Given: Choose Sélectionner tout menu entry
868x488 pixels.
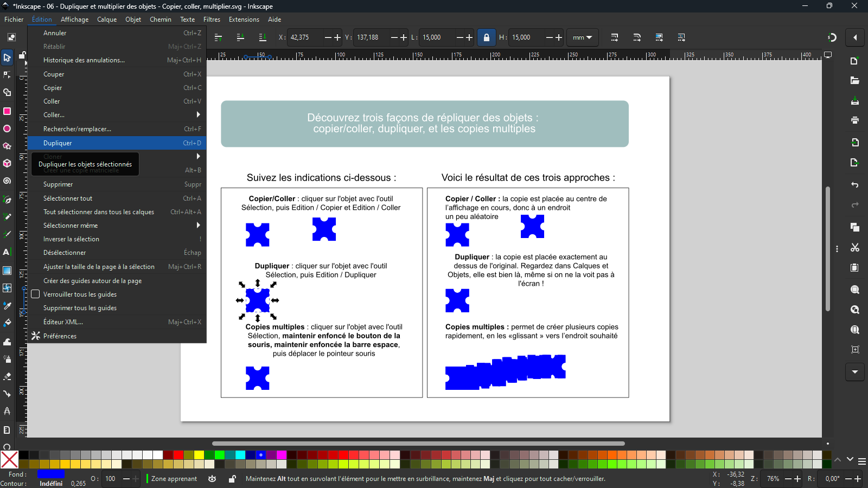Looking at the screenshot, I should (117, 198).
